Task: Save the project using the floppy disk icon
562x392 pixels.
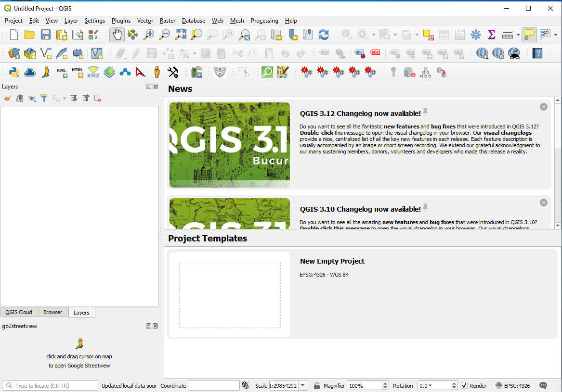Action: pos(46,35)
